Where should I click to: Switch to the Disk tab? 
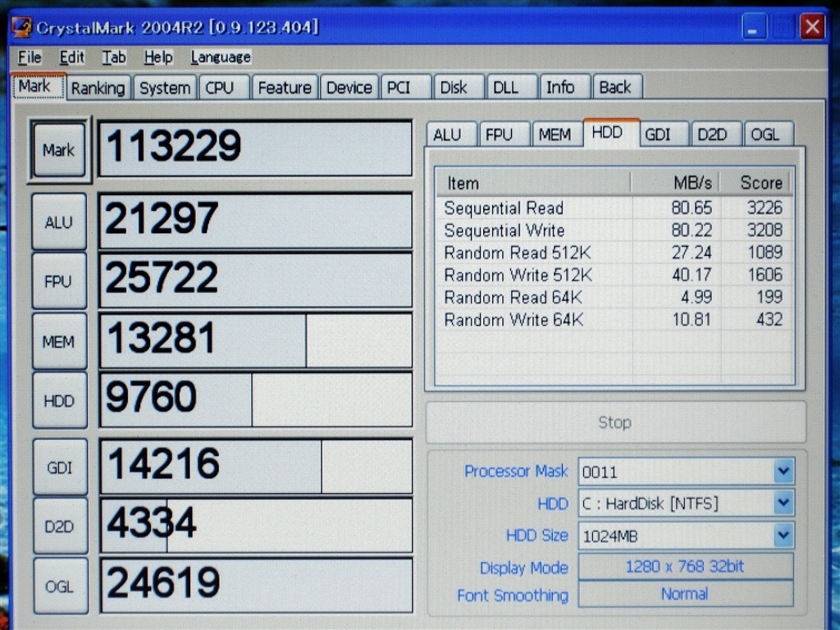point(459,87)
